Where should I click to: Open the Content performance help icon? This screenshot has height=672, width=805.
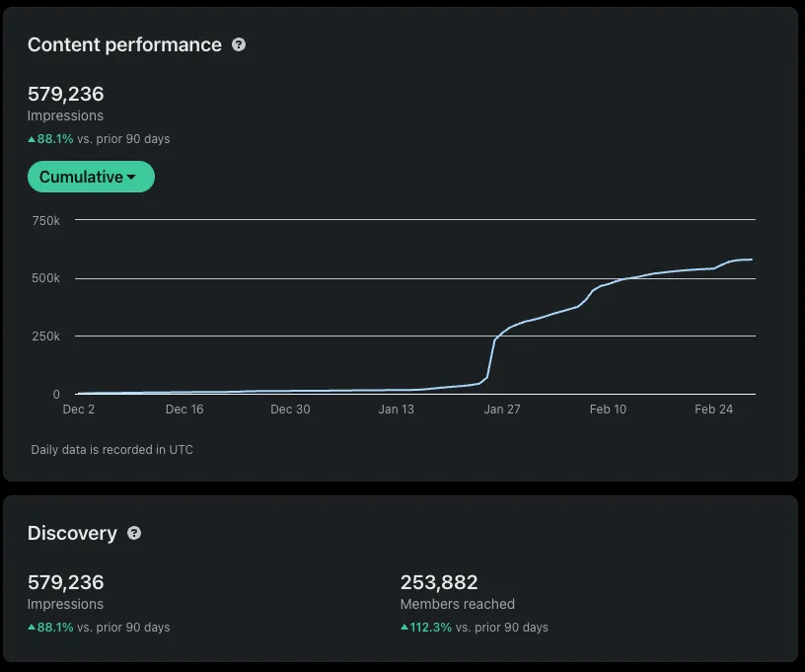click(239, 44)
